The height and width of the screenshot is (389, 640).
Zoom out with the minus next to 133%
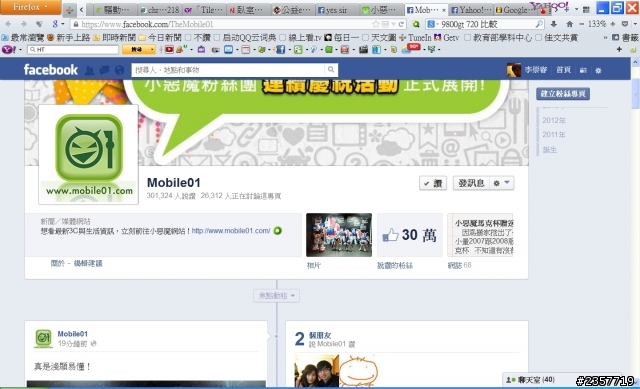click(582, 24)
